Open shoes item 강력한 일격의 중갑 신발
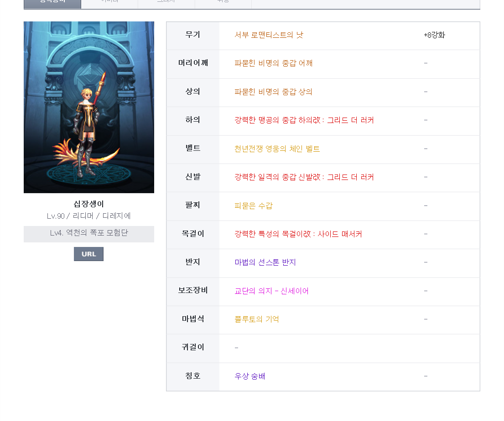Viewport: 504px width, 421px height. tap(304, 177)
